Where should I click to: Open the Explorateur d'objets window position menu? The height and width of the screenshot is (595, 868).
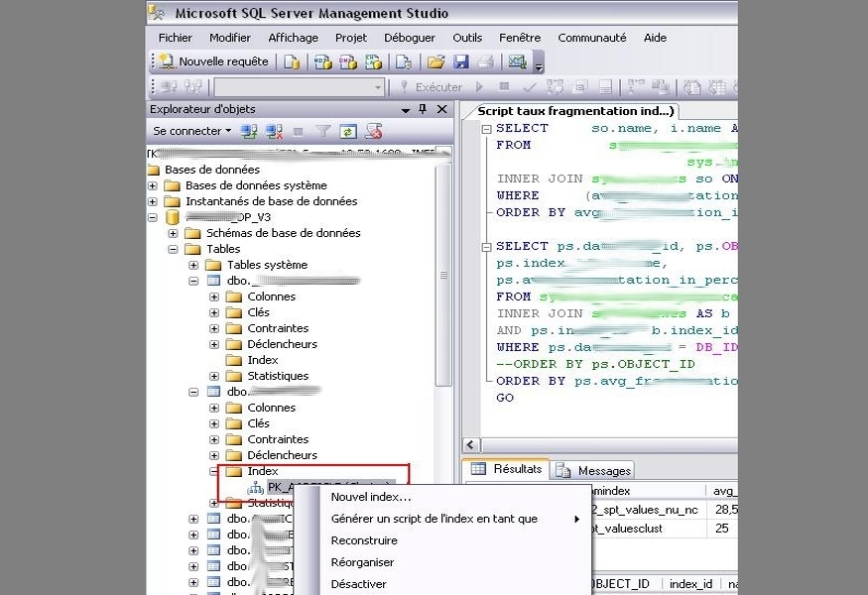tap(406, 110)
